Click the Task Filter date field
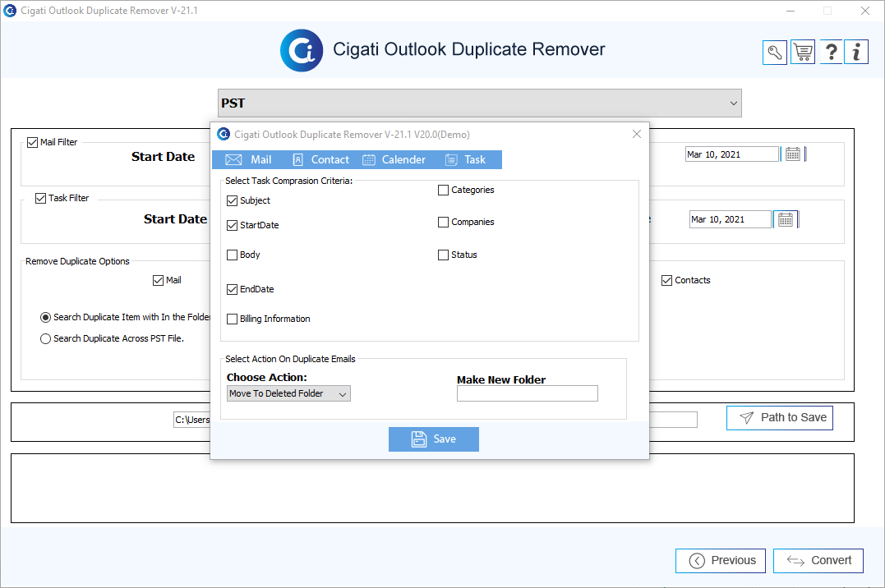Screen dimensions: 885x588 pyautogui.click(x=731, y=219)
